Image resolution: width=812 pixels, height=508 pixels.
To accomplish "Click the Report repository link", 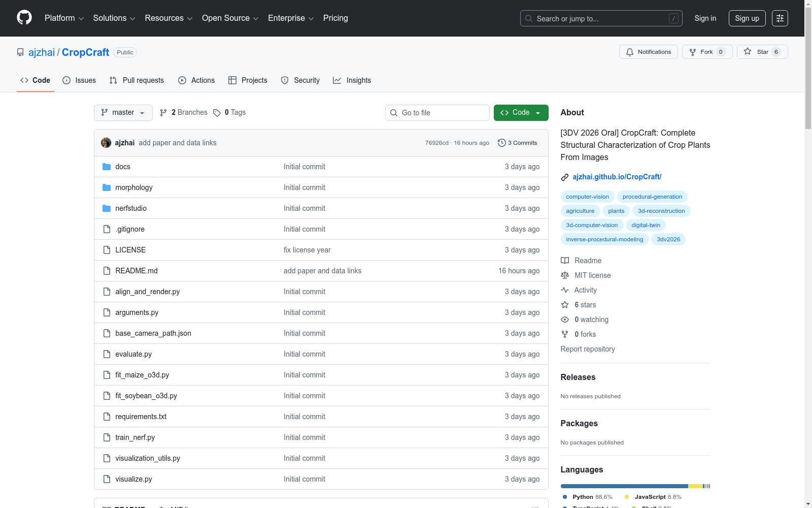I will pos(588,349).
